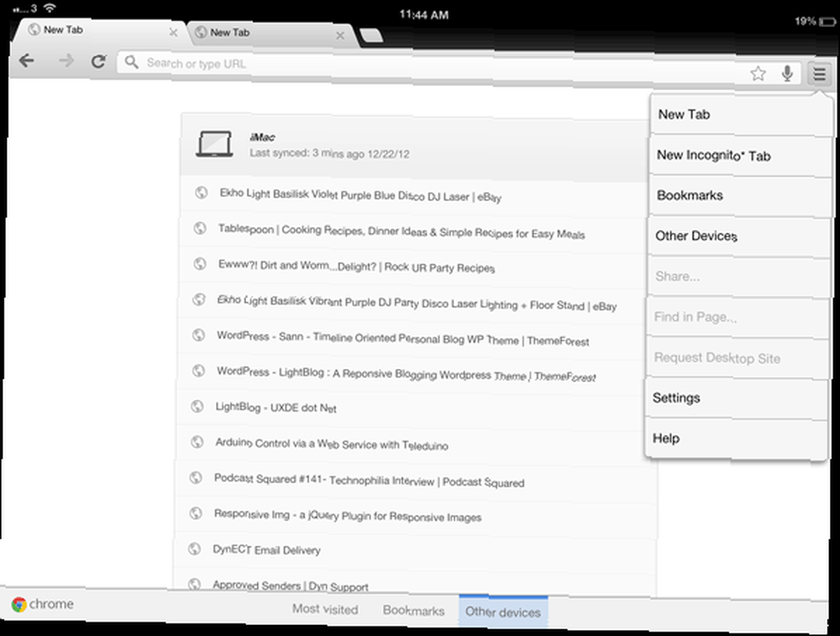
Task: Switch to the first New Tab
Action: tap(99, 31)
